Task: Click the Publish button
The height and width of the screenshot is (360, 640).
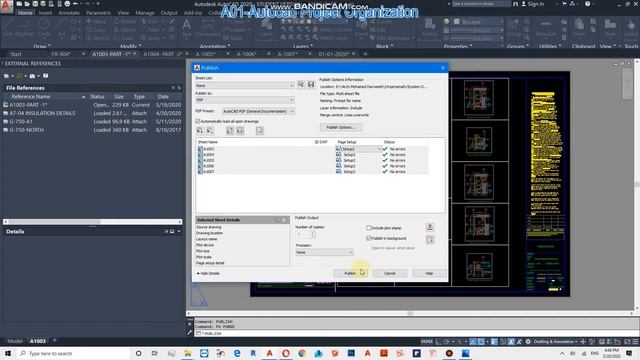Action: tap(350, 273)
